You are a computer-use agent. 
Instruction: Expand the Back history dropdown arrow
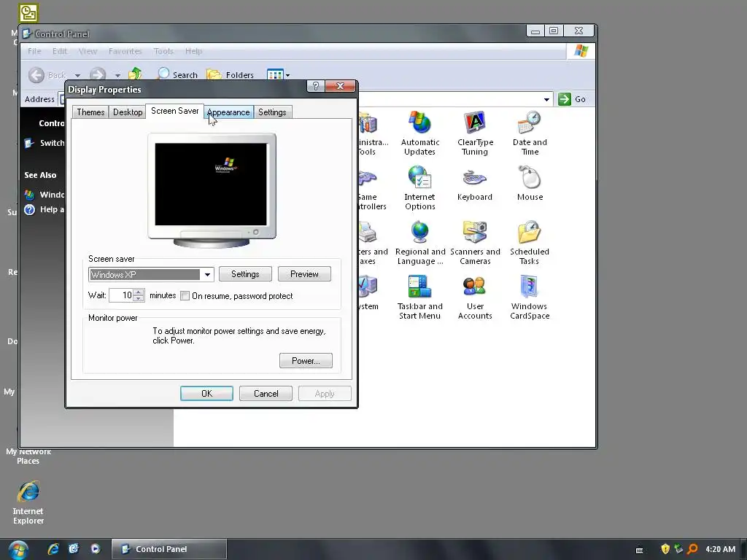tap(77, 76)
